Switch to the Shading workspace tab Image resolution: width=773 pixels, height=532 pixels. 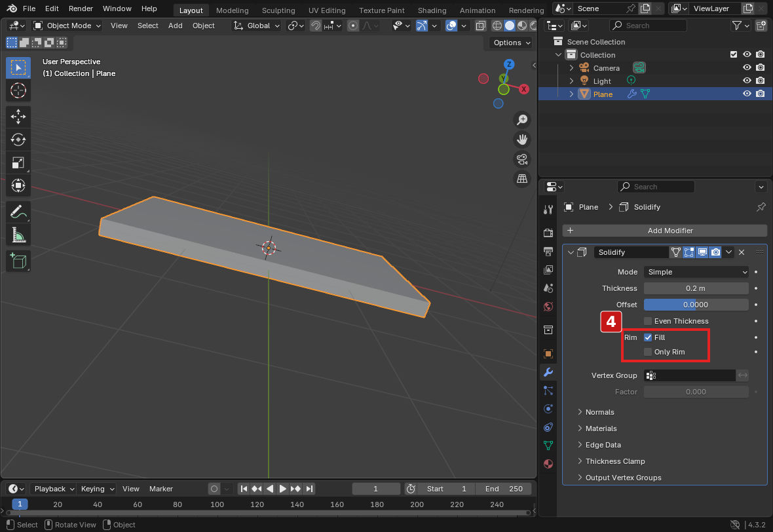[432, 10]
